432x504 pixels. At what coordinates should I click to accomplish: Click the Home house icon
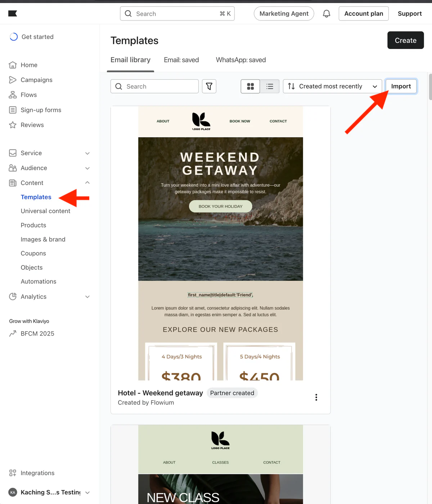click(x=13, y=65)
